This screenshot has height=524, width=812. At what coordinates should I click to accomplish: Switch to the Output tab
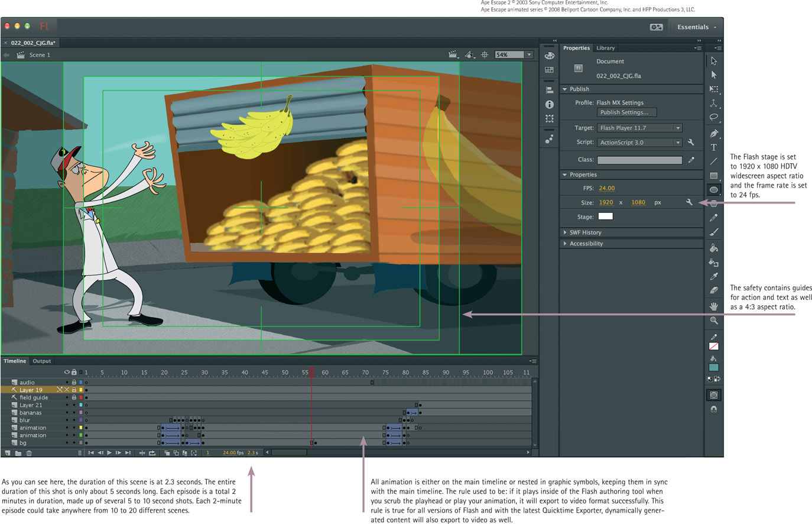pyautogui.click(x=41, y=361)
